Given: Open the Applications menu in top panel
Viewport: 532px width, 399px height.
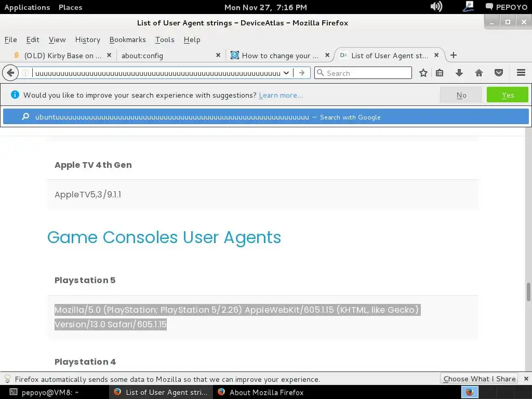Looking at the screenshot, I should click(27, 7).
